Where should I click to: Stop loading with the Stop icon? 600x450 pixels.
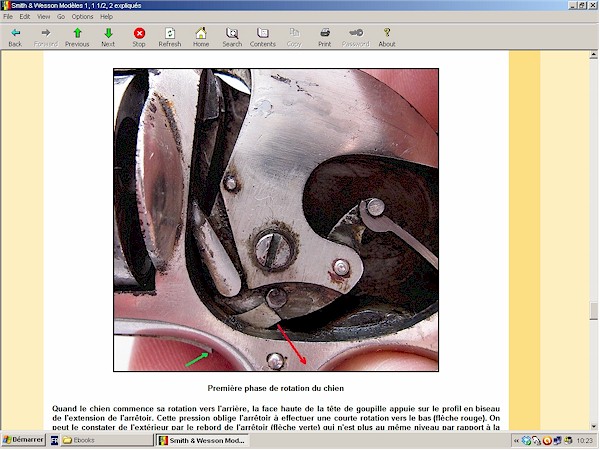pyautogui.click(x=139, y=37)
